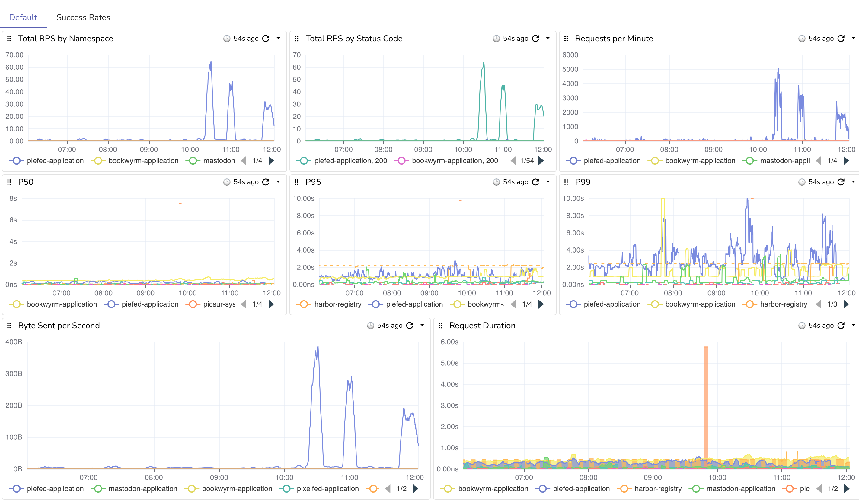Switch to the Success Rates tab

(x=83, y=17)
